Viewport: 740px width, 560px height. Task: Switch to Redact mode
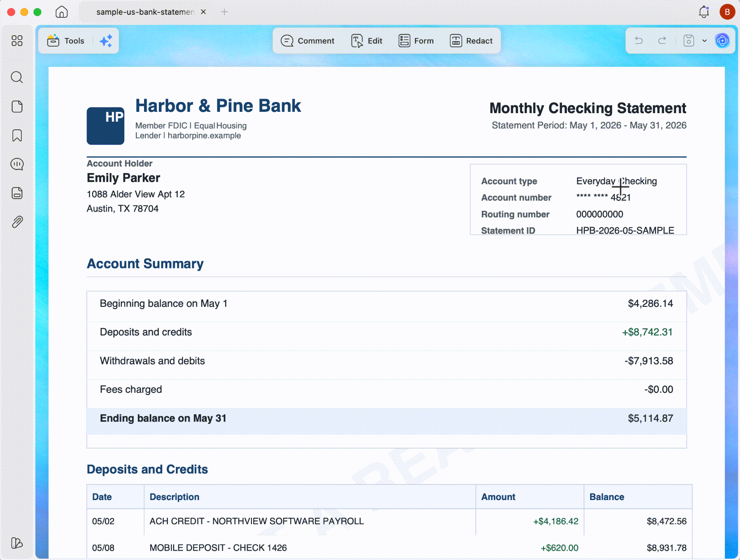click(x=471, y=41)
